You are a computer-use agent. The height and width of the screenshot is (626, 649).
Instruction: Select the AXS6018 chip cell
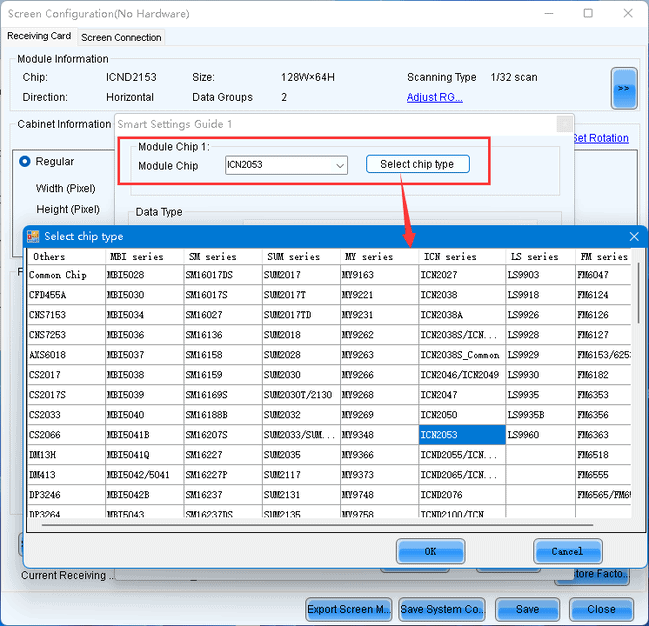[66, 355]
